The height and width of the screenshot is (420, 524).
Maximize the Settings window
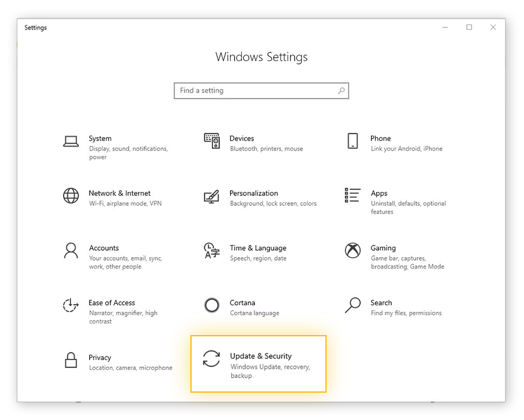[x=469, y=27]
